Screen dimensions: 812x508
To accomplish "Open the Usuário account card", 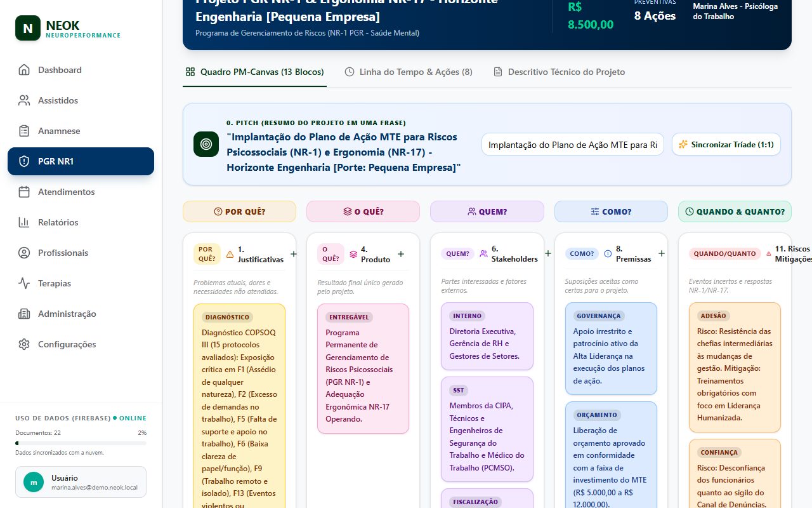I will click(81, 482).
